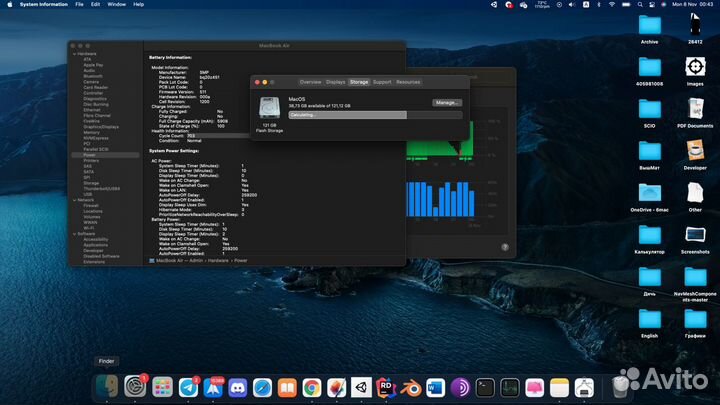Open Terminal from the Dock
The image size is (720, 405).
485,388
